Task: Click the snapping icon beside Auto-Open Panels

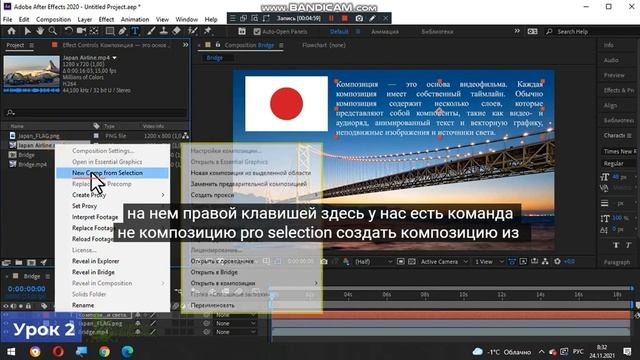Action: coord(242,31)
